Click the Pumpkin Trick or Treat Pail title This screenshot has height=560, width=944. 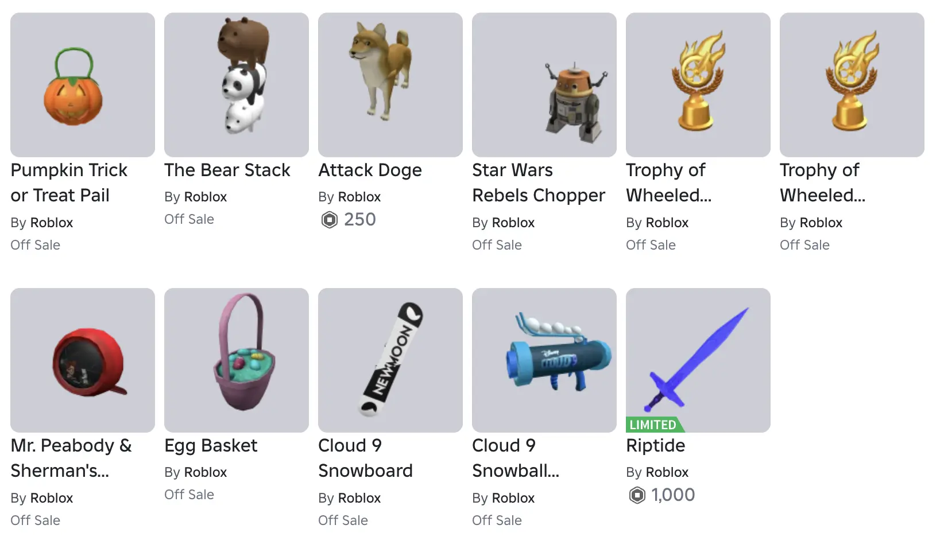69,182
